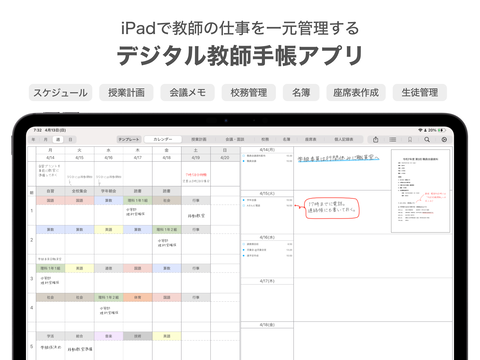Open the 名簿 tab
This screenshot has height=360, width=480.
pyautogui.click(x=286, y=139)
